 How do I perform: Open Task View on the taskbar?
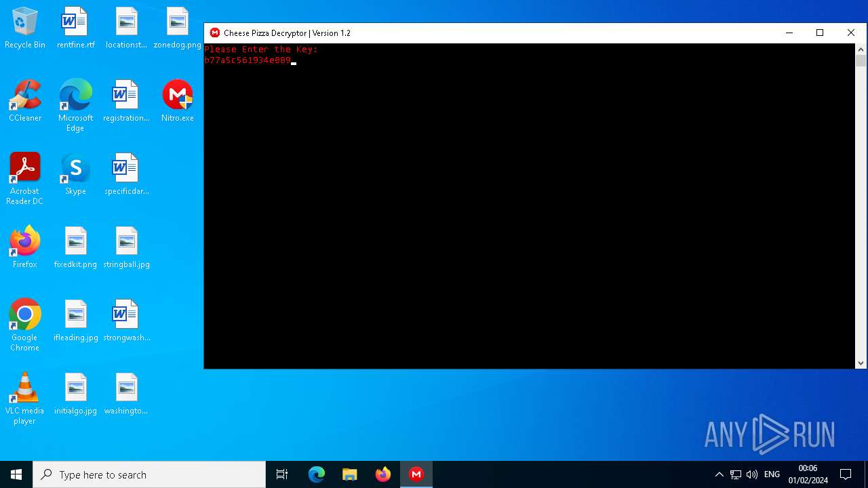click(282, 474)
